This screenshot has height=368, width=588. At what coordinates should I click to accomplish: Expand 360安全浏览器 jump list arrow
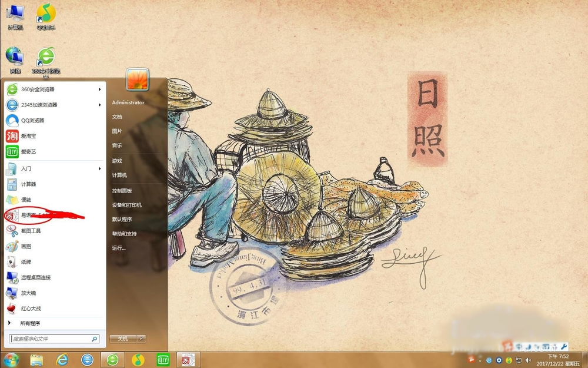[100, 89]
